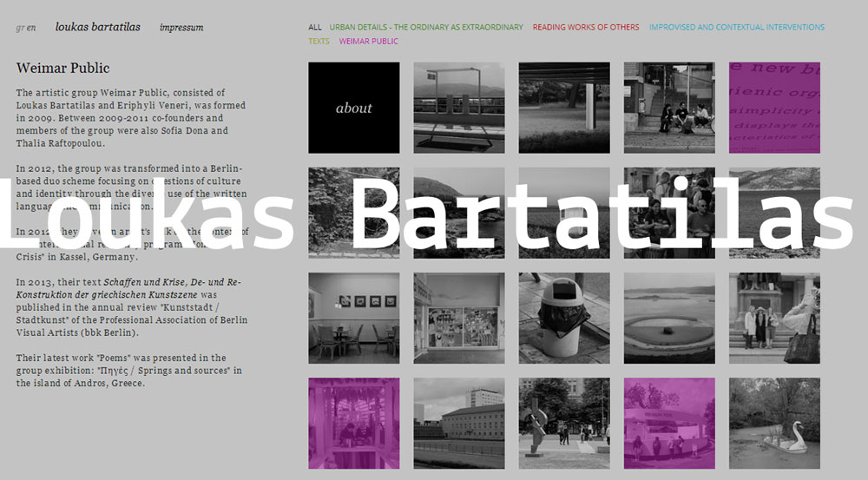Filter by Urban Details - The Ordinary as Extraordinary
Image resolution: width=868 pixels, height=480 pixels.
pyautogui.click(x=426, y=27)
